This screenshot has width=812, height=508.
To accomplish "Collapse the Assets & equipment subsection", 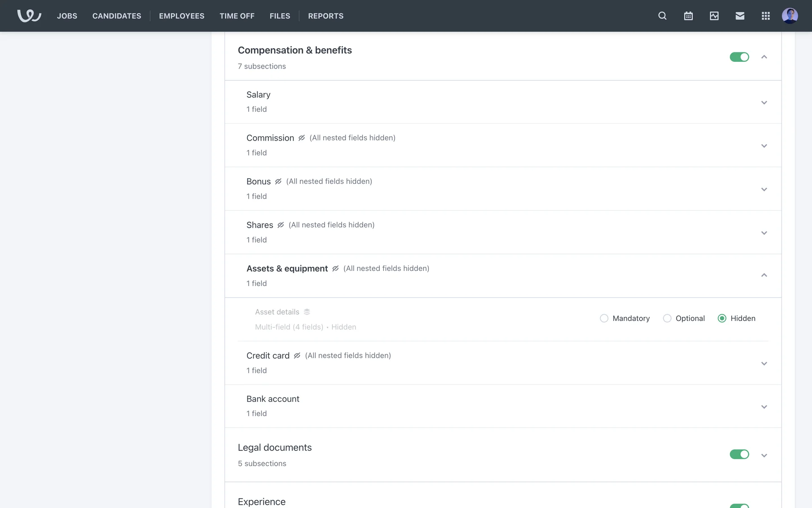I will [x=764, y=275].
